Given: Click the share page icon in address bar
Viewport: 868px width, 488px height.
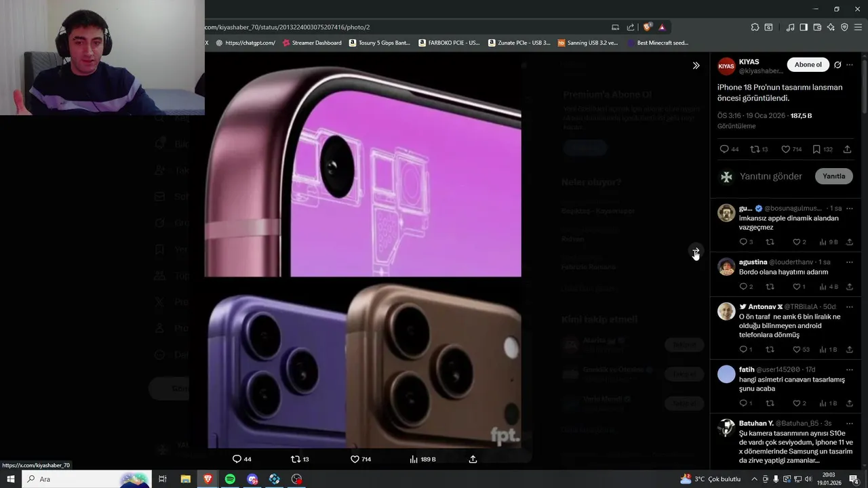Looking at the screenshot, I should pyautogui.click(x=631, y=27).
